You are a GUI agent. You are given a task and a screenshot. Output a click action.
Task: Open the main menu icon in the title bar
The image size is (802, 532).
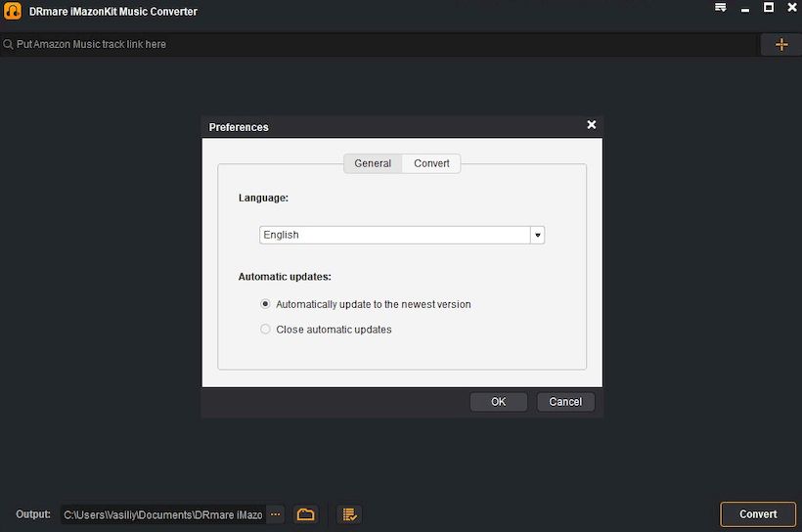click(x=720, y=7)
